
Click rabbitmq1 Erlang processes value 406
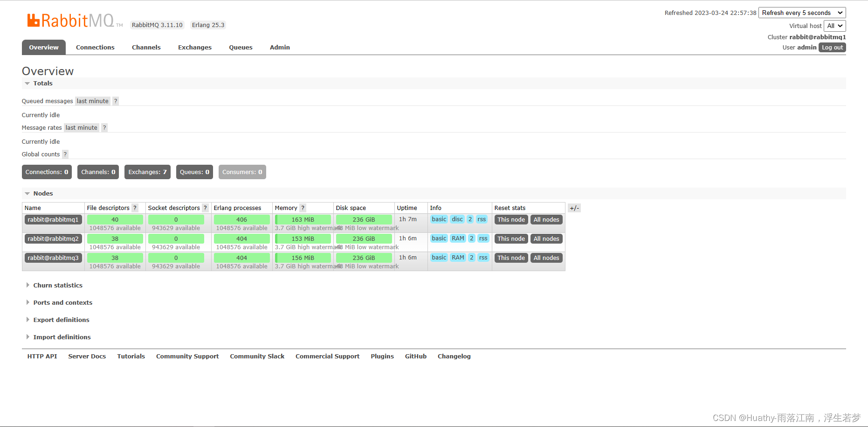tap(241, 219)
